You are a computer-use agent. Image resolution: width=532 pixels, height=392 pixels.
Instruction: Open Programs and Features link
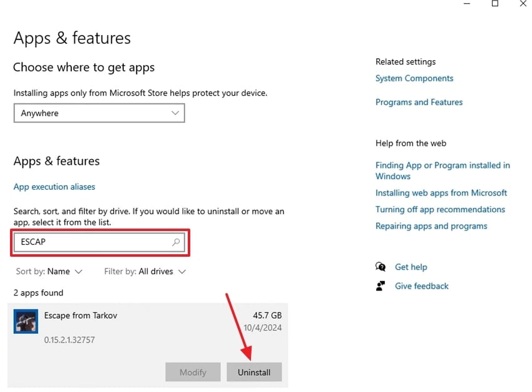419,102
